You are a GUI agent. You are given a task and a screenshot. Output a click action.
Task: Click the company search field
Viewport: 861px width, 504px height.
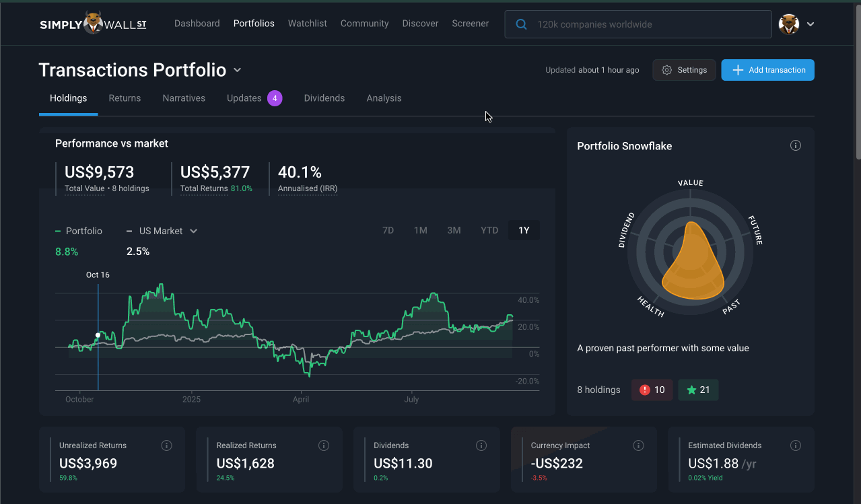pyautogui.click(x=646, y=24)
